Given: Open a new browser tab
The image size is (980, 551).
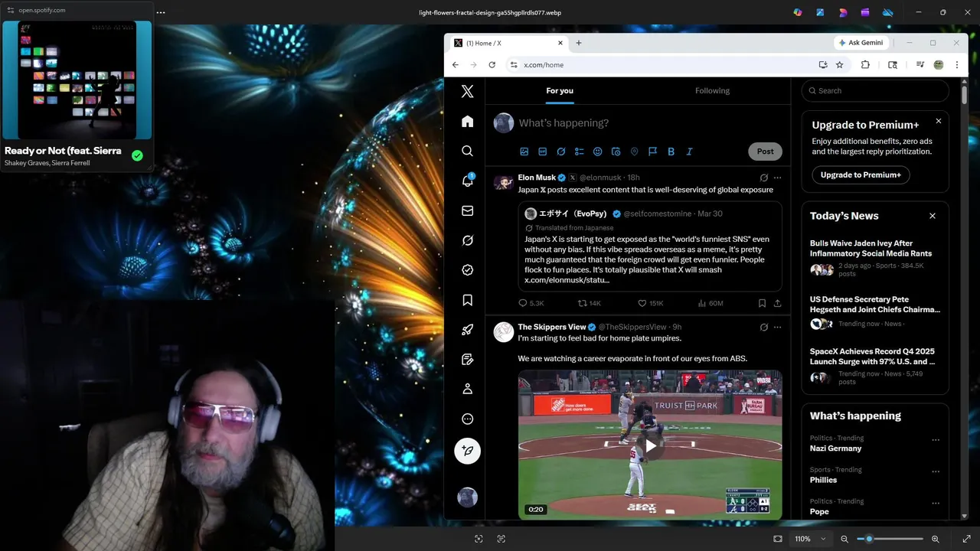Looking at the screenshot, I should click(x=579, y=43).
